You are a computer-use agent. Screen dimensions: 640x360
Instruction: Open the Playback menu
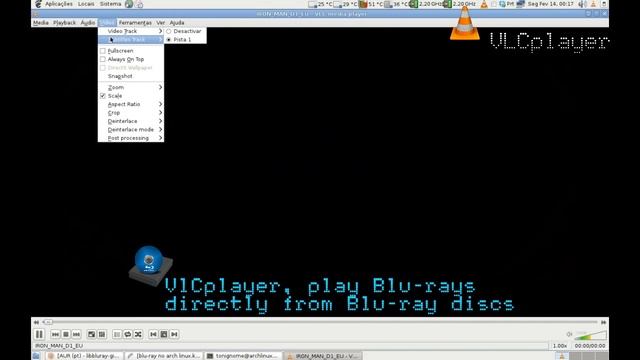coord(64,23)
